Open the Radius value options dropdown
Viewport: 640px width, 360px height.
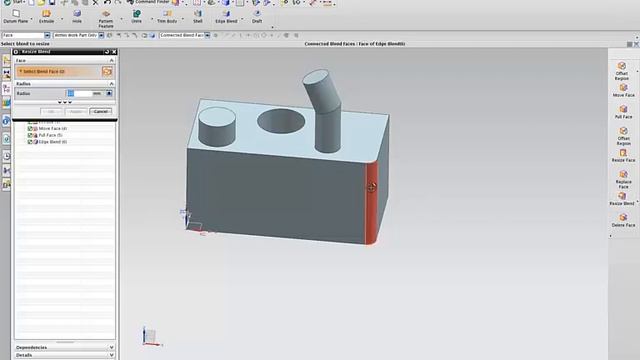pos(109,93)
